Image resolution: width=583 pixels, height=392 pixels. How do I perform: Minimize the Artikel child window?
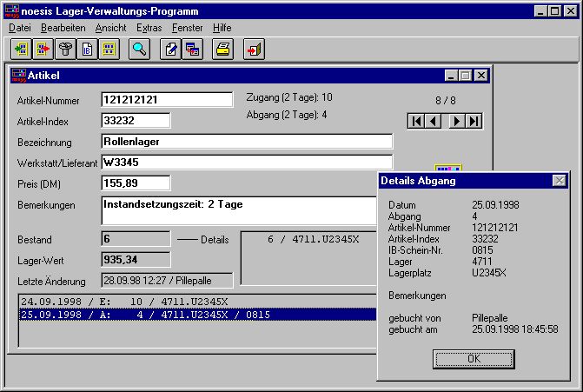[451, 76]
